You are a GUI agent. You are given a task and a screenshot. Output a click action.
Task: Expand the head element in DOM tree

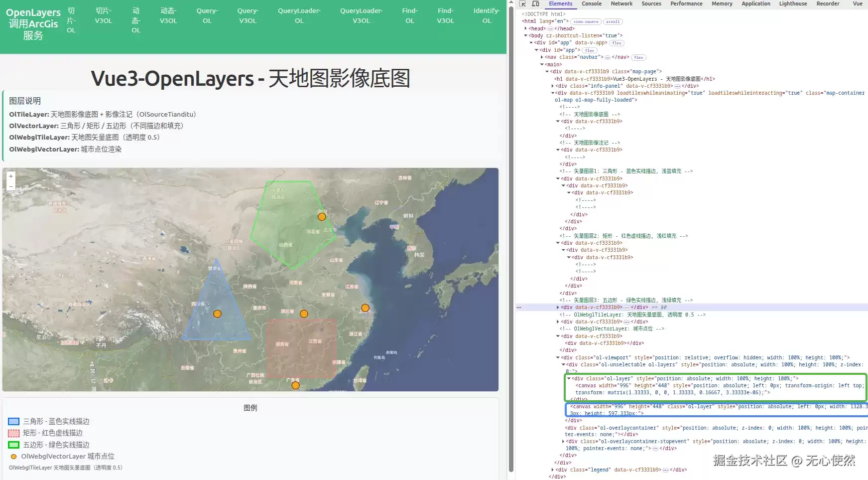(526, 28)
